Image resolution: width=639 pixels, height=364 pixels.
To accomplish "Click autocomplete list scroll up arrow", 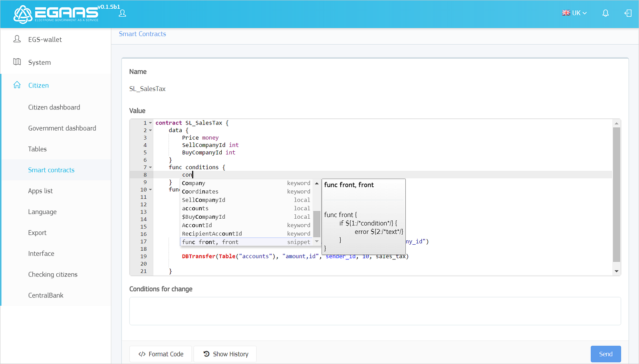I will pos(317,183).
